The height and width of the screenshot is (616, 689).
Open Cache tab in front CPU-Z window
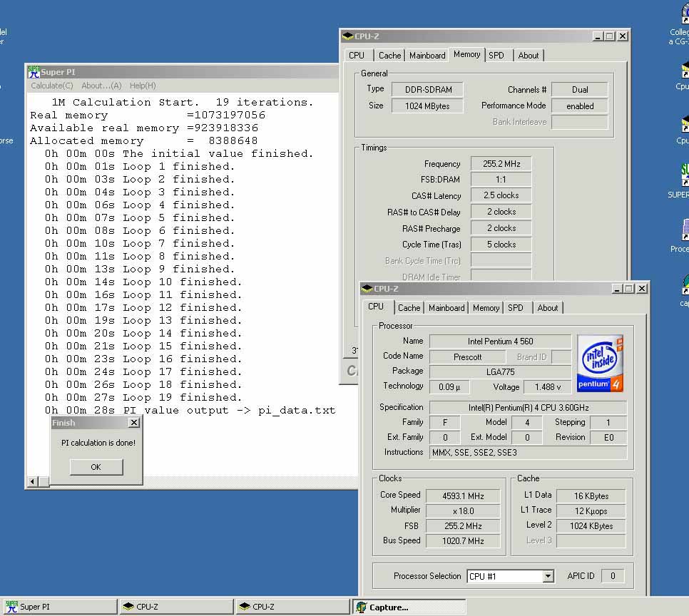409,308
